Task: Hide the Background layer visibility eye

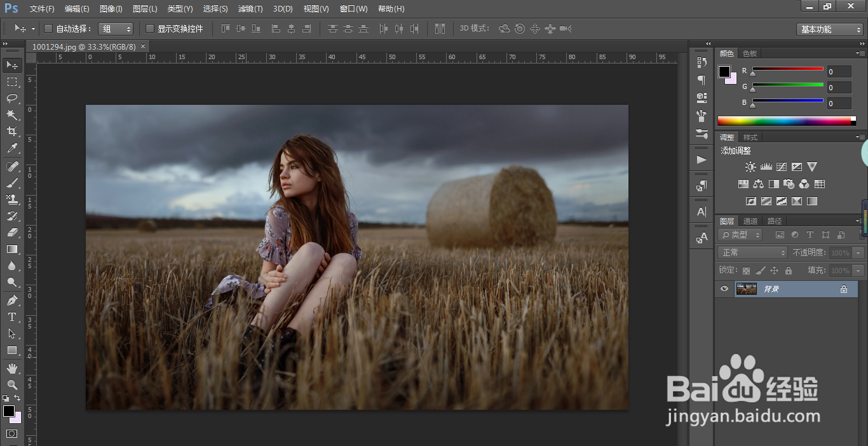Action: click(x=724, y=288)
